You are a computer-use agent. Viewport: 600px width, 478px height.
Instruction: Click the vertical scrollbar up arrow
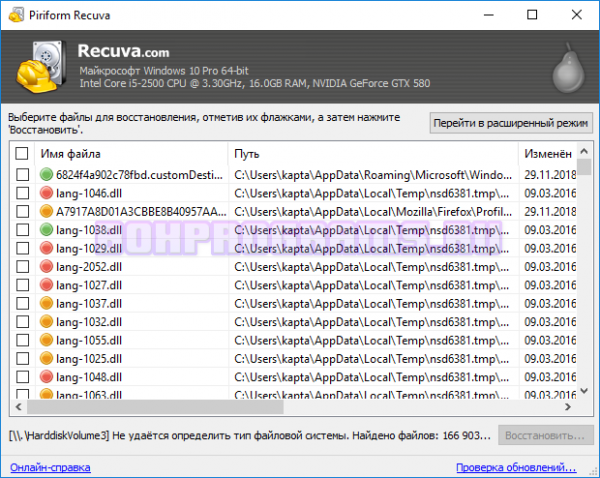point(584,151)
